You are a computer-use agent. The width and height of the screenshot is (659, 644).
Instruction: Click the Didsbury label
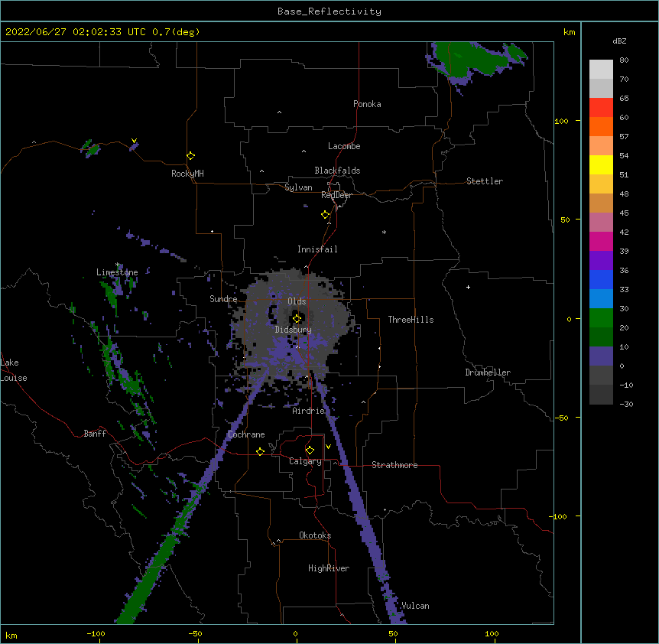point(293,330)
